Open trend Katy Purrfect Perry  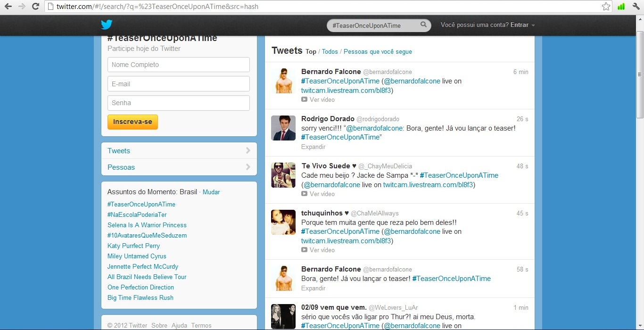pyautogui.click(x=133, y=246)
